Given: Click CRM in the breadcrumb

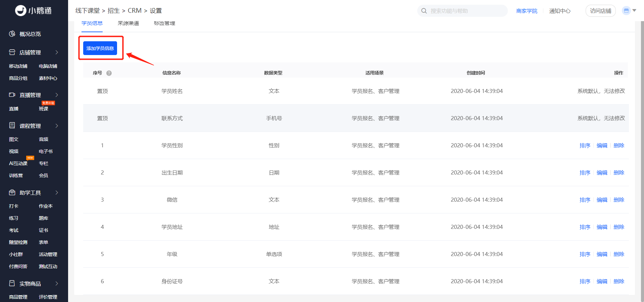Looking at the screenshot, I should coord(135,10).
